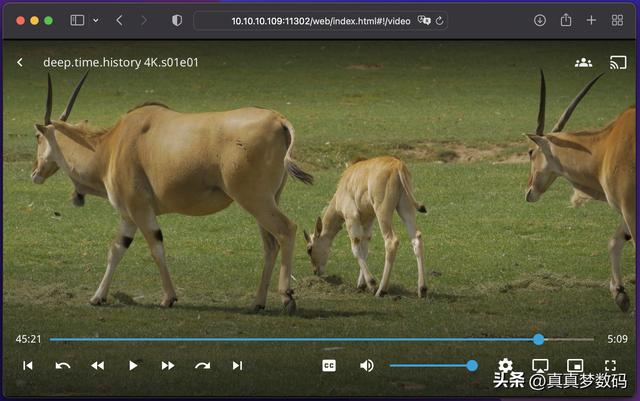The height and width of the screenshot is (401, 640).
Task: Jump back with the curved rewind arrow
Action: point(63,365)
